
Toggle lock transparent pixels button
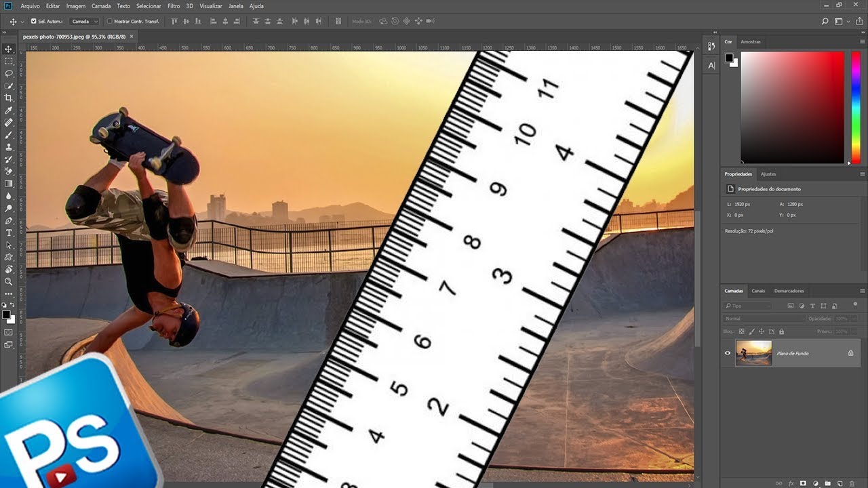(741, 331)
